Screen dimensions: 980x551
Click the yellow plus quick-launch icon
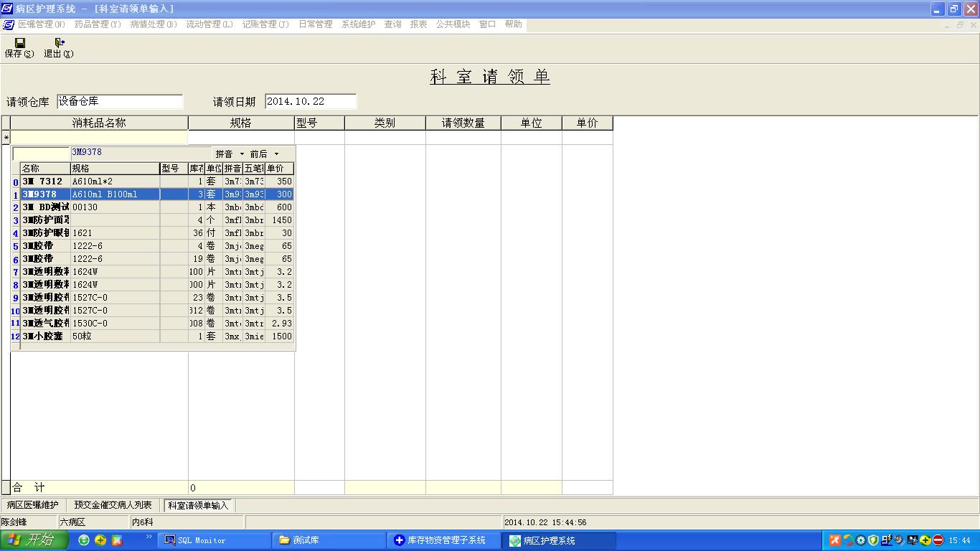[x=100, y=540]
